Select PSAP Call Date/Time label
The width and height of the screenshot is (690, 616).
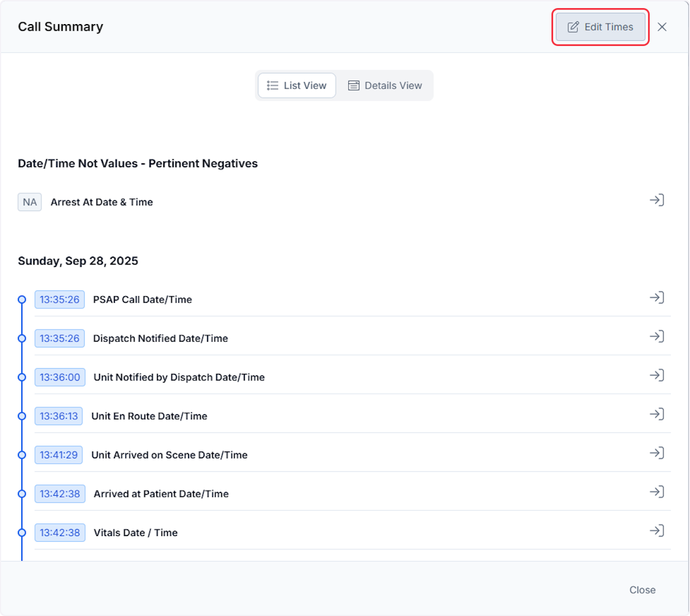143,300
